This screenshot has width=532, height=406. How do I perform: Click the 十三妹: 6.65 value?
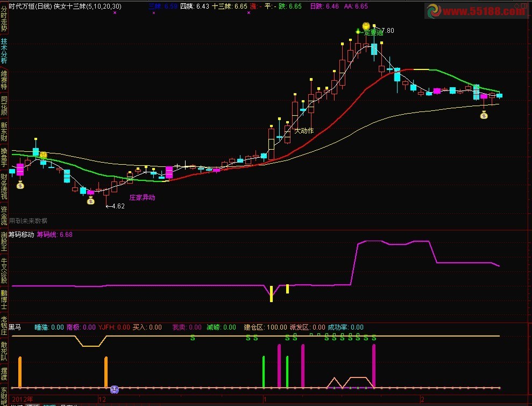tap(230, 6)
